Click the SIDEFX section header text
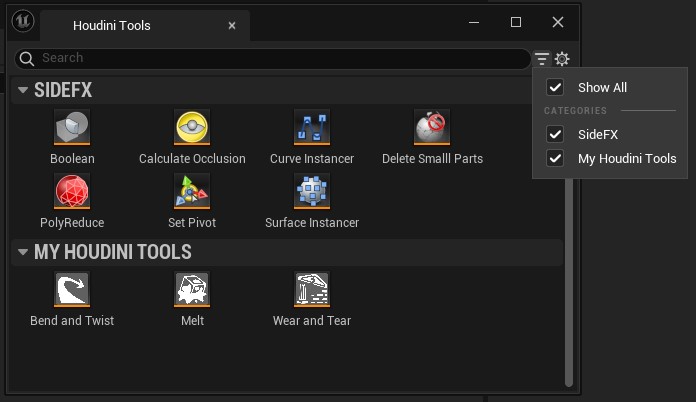The width and height of the screenshot is (696, 402). pos(63,90)
